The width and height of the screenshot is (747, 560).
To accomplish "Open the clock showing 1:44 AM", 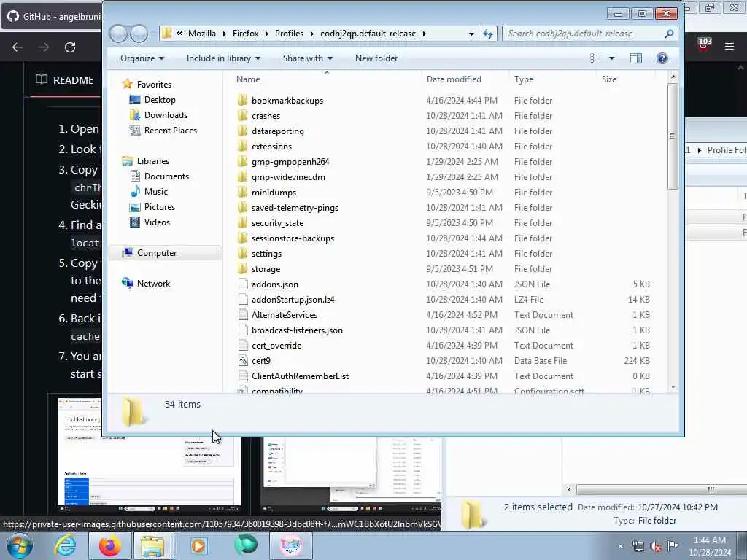I will pos(709,546).
